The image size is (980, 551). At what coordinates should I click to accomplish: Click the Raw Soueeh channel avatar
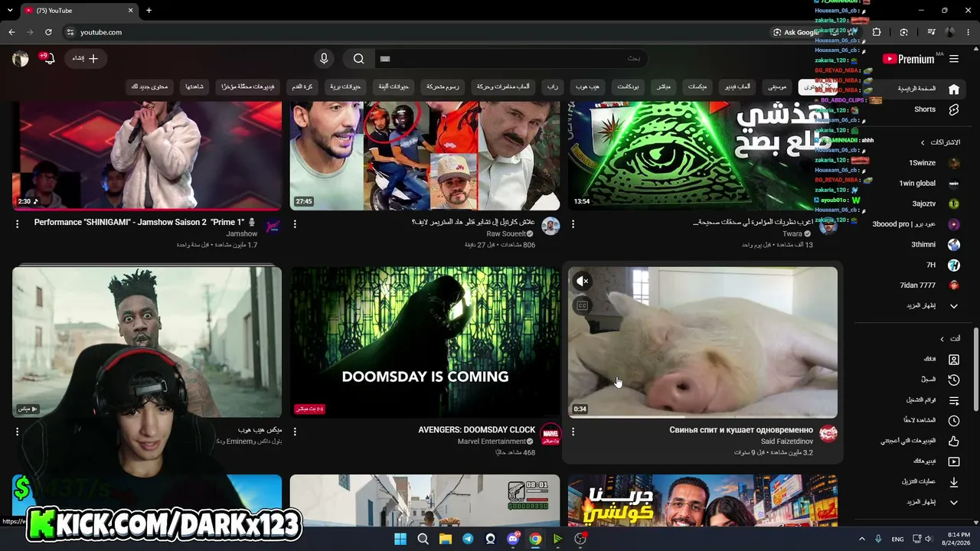(550, 227)
